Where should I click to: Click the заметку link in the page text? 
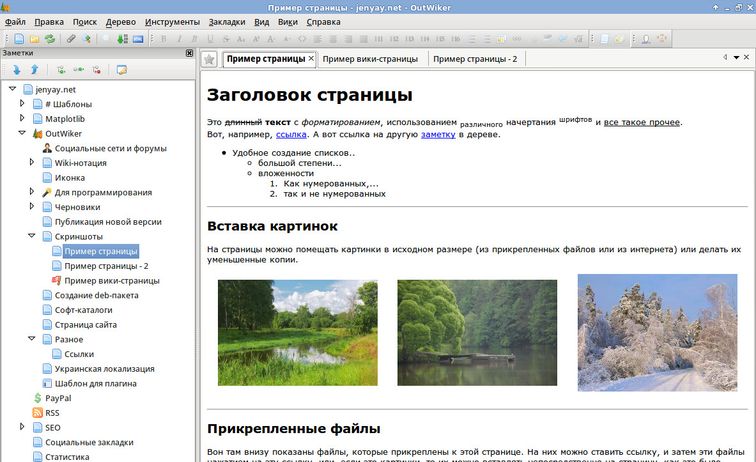click(438, 134)
